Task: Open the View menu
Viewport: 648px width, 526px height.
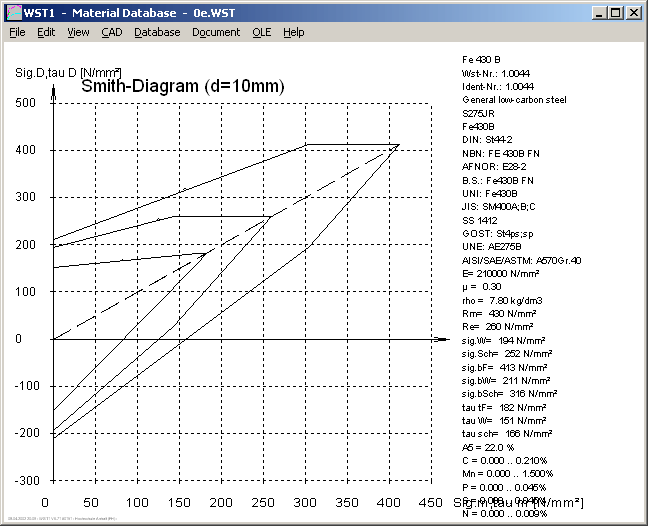Action: point(78,32)
